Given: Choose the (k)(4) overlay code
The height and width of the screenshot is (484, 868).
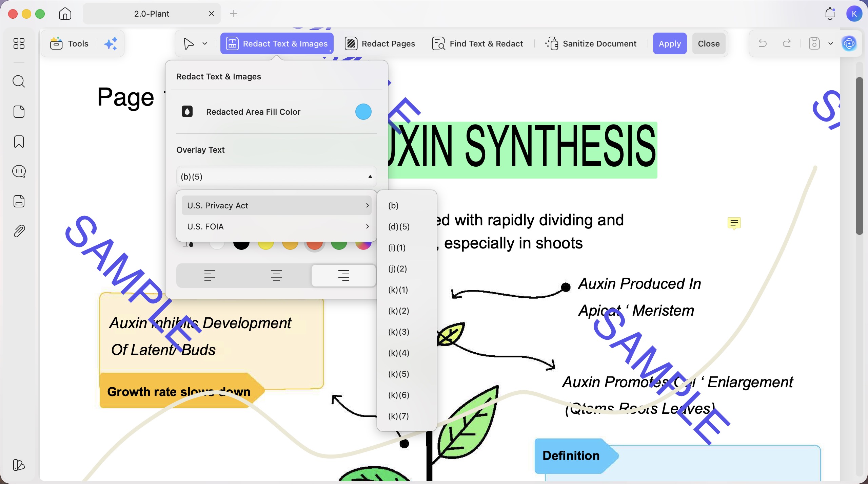Looking at the screenshot, I should [x=407, y=353].
